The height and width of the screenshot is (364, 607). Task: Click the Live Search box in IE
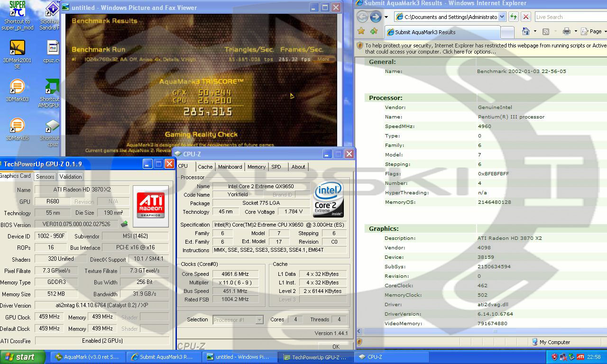pyautogui.click(x=570, y=17)
